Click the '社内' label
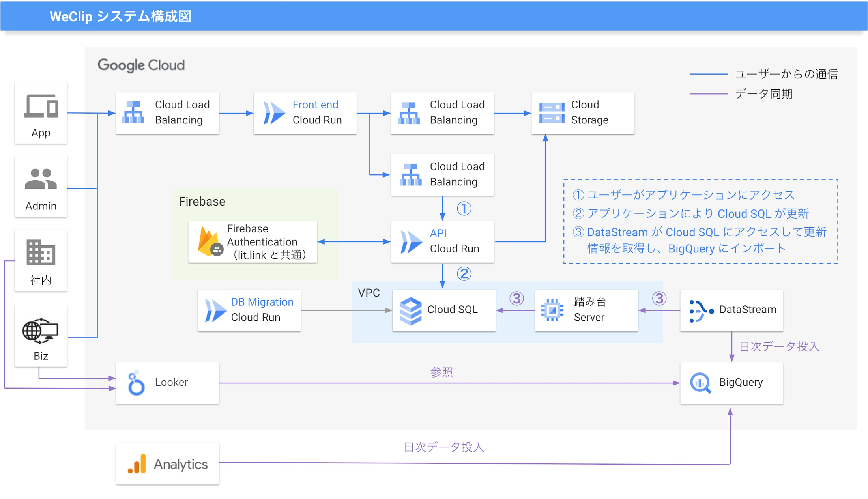Screen dimensions: 868x499 (x=41, y=280)
